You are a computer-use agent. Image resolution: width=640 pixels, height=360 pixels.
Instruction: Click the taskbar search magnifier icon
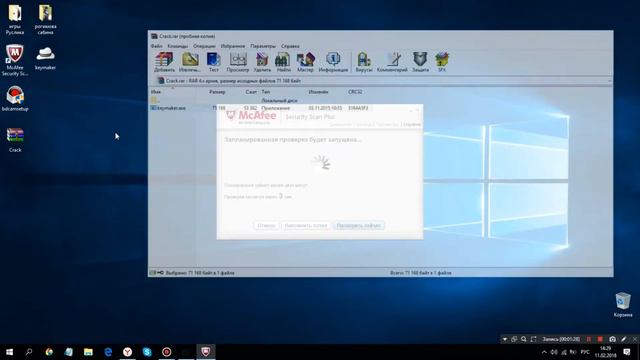click(x=29, y=352)
